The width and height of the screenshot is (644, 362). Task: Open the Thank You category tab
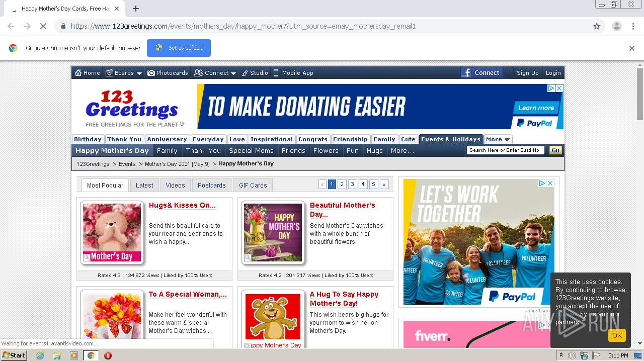124,139
